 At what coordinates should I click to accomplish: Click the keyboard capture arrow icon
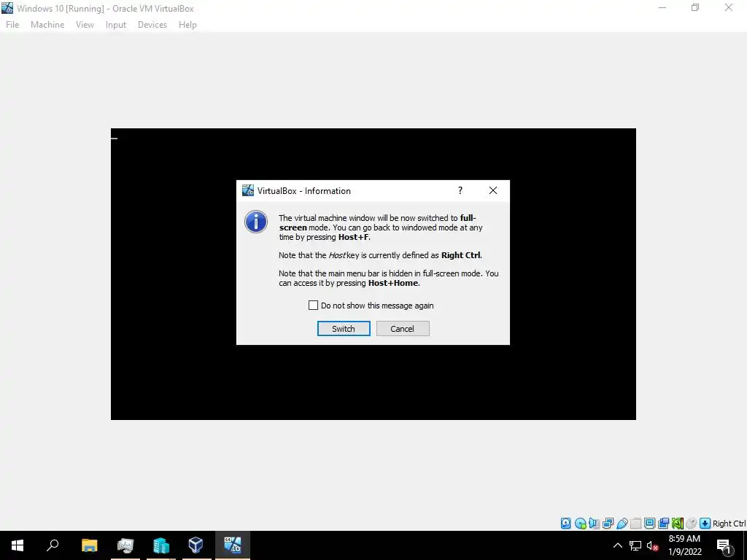tap(705, 524)
